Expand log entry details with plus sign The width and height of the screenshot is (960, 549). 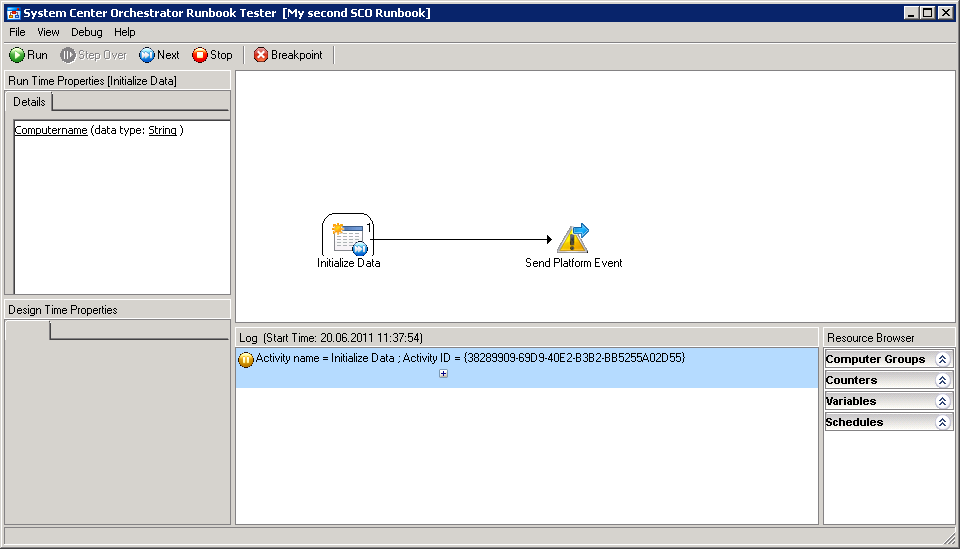tap(443, 374)
